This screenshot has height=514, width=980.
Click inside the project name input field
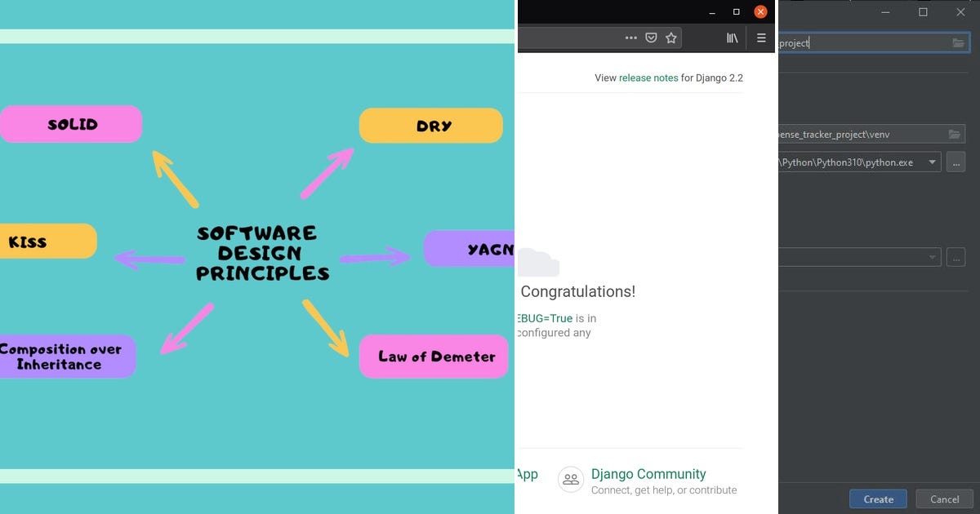pos(857,42)
